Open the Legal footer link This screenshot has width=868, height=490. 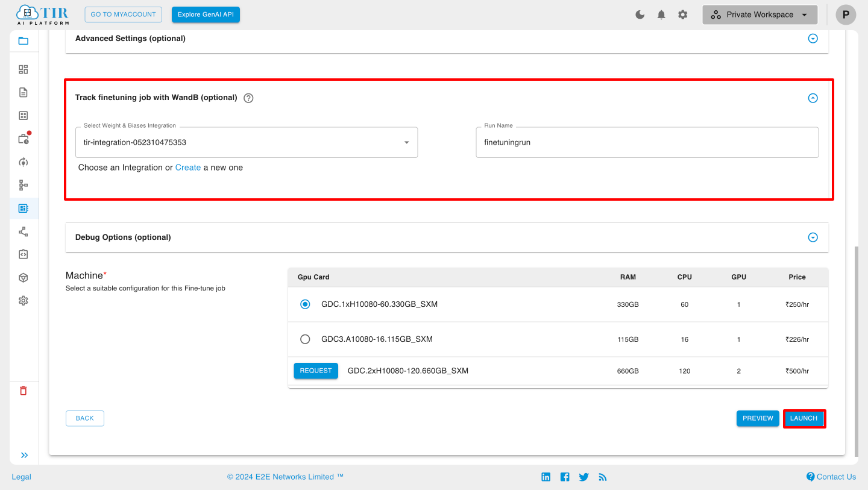(22, 477)
